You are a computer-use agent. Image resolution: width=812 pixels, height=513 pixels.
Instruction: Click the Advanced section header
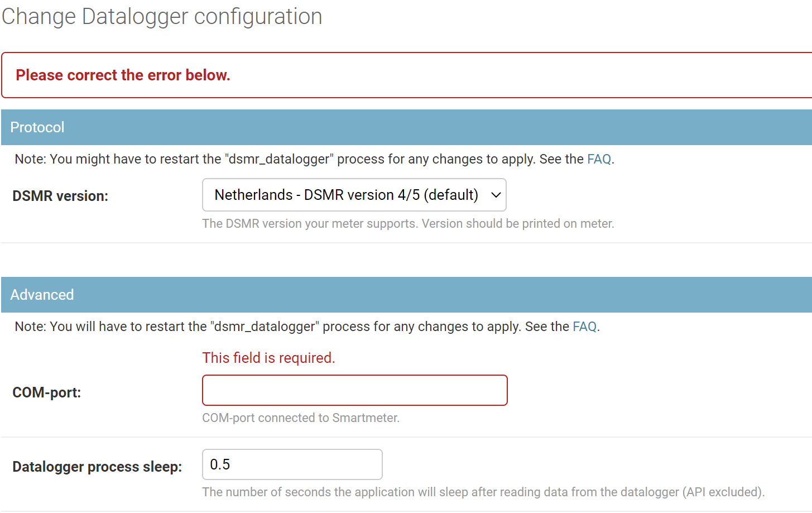click(x=42, y=294)
